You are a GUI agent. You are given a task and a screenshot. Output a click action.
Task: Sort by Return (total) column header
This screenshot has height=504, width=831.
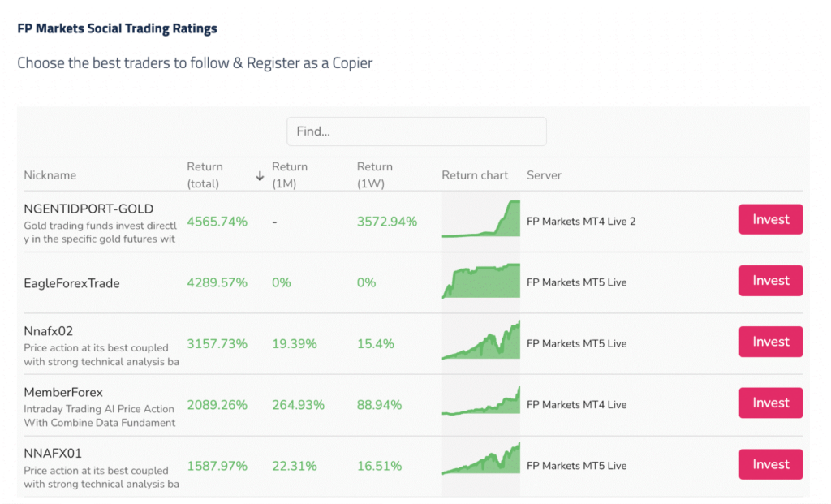[x=205, y=174]
